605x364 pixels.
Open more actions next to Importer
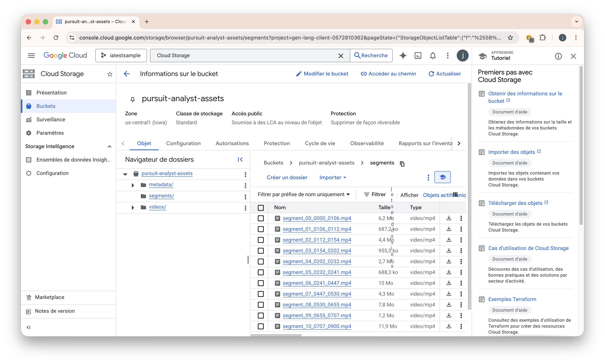[428, 177]
